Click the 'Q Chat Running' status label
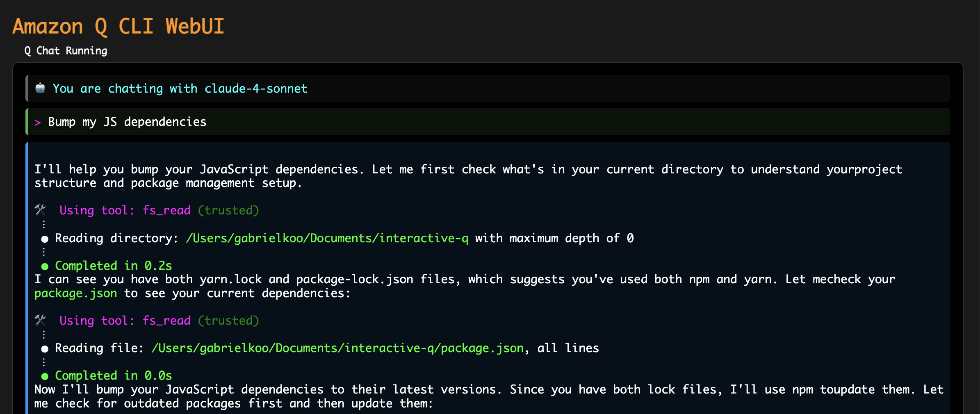This screenshot has height=414, width=980. 66,51
